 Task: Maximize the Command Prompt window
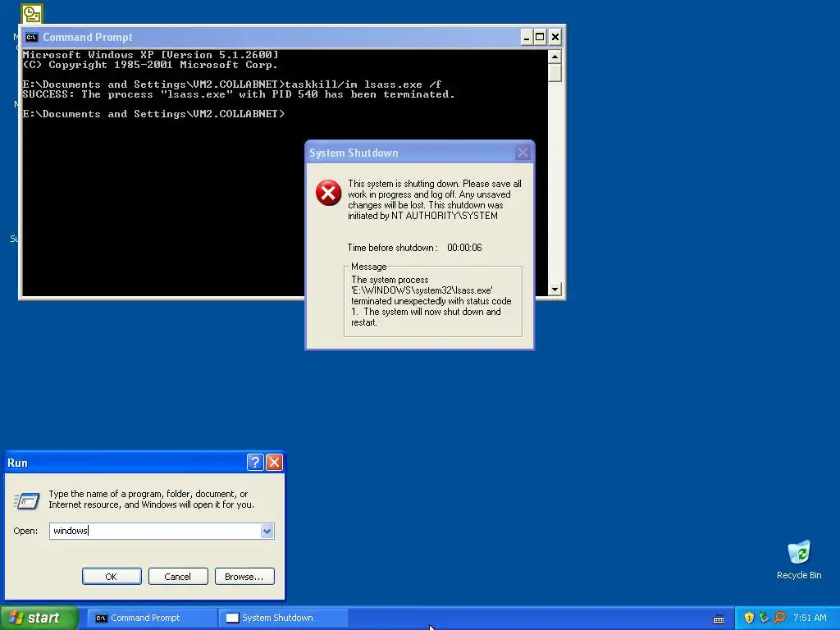540,38
